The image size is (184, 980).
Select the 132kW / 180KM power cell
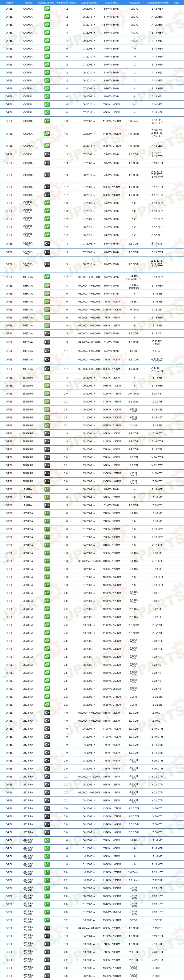[x=112, y=310]
